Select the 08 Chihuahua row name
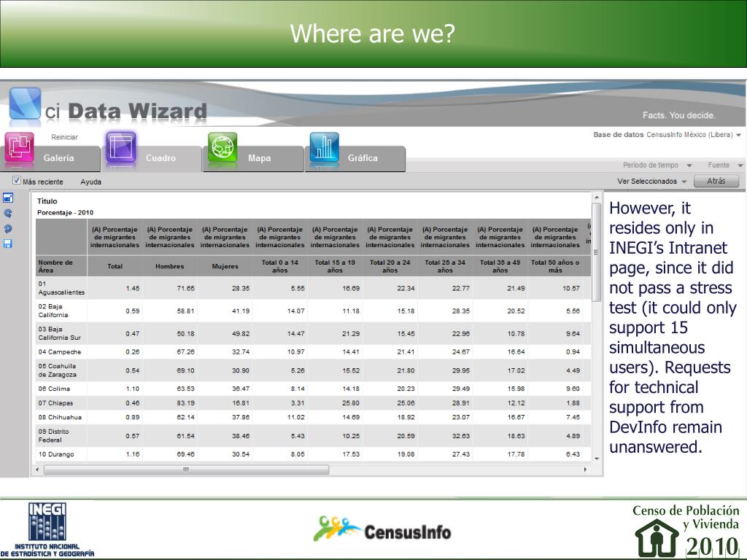Image resolution: width=747 pixels, height=560 pixels. pyautogui.click(x=60, y=417)
